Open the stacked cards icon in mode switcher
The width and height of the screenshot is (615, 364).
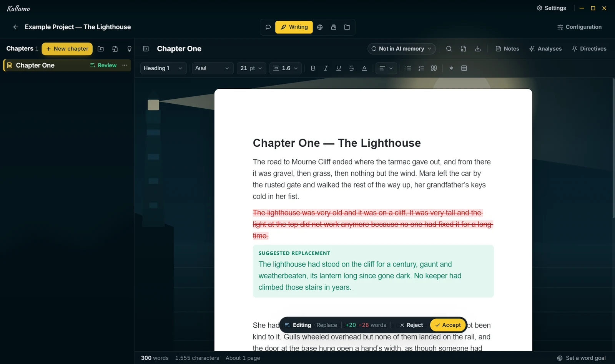pos(334,27)
